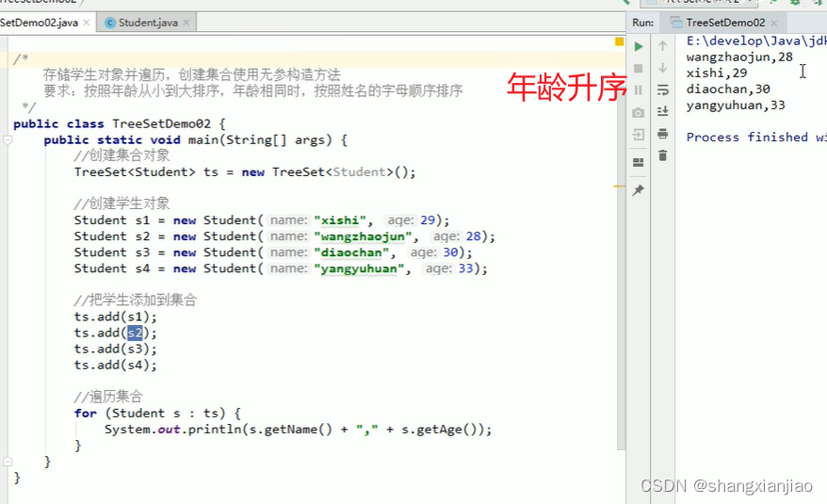Click the highlighted s2 in ts.add(s2)
Image resolution: width=827 pixels, height=504 pixels.
click(135, 333)
